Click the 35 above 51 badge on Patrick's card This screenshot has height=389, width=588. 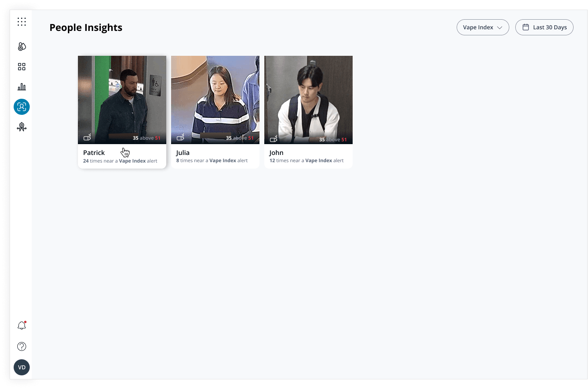(146, 137)
